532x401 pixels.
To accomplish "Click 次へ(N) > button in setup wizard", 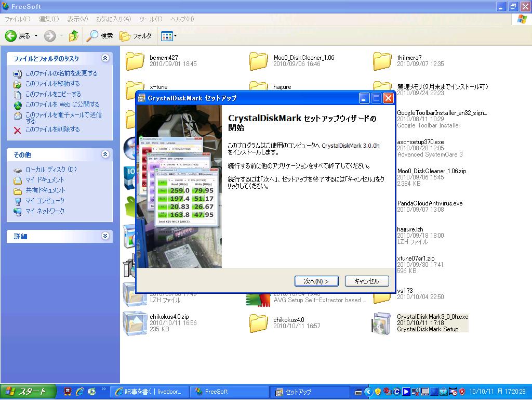I will 316,281.
